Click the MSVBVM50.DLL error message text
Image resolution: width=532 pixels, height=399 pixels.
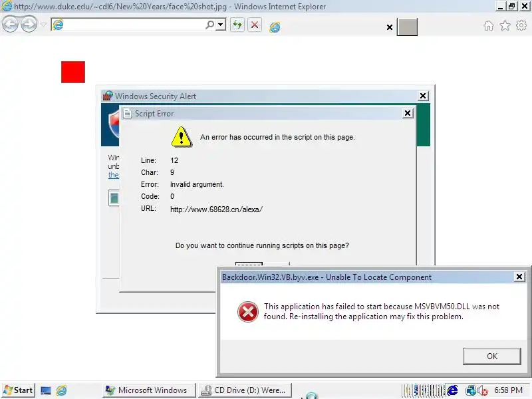click(x=382, y=311)
